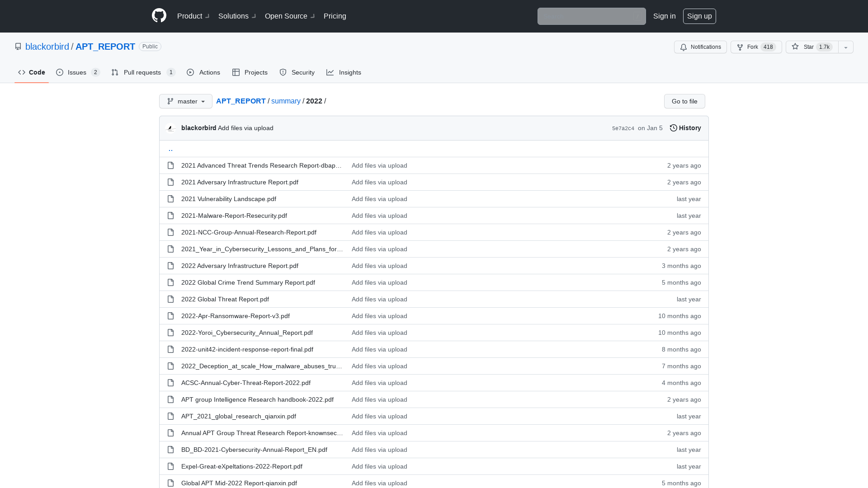Open commit message for 2022 Global Crime Trend row
Screen dimensions: 868x488
tap(379, 282)
